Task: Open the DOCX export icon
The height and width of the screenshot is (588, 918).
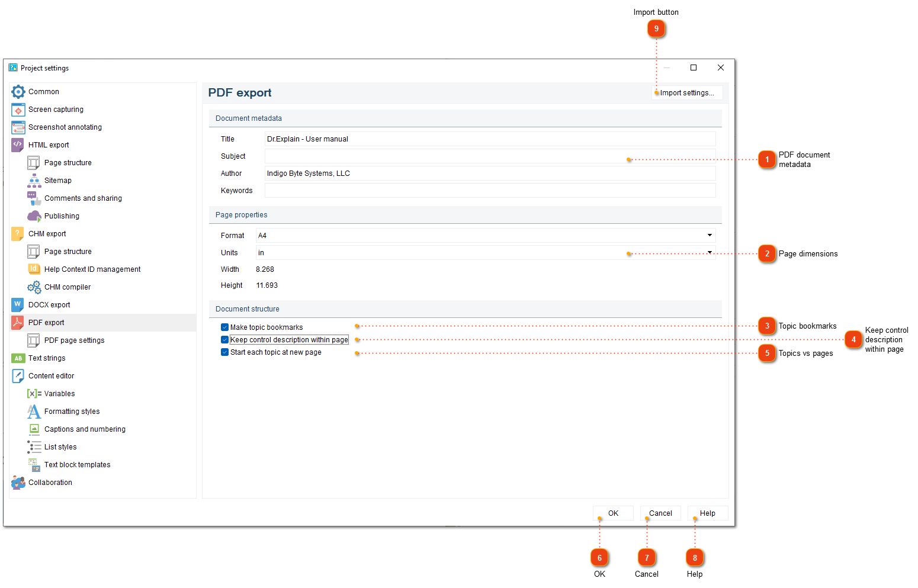Action: click(18, 304)
